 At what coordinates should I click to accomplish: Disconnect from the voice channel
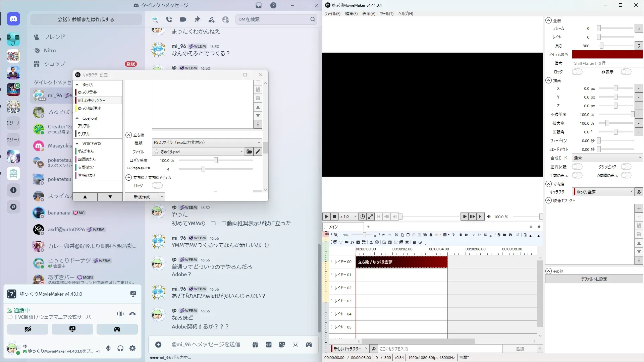click(x=132, y=314)
